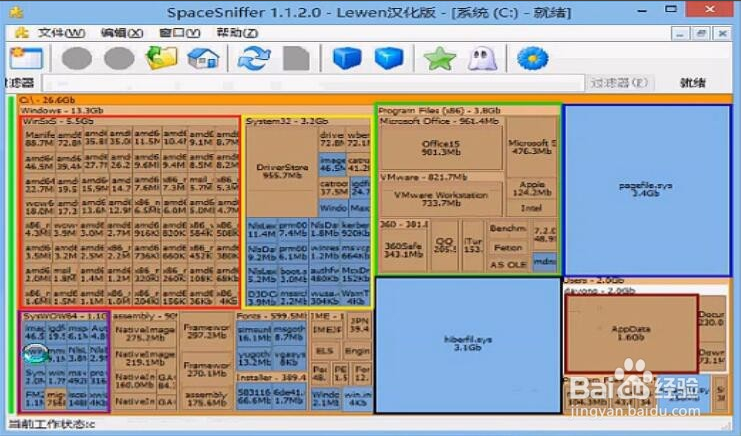Select the Microsoft S 476.3Mb block
The image size is (741, 436).
click(x=532, y=146)
